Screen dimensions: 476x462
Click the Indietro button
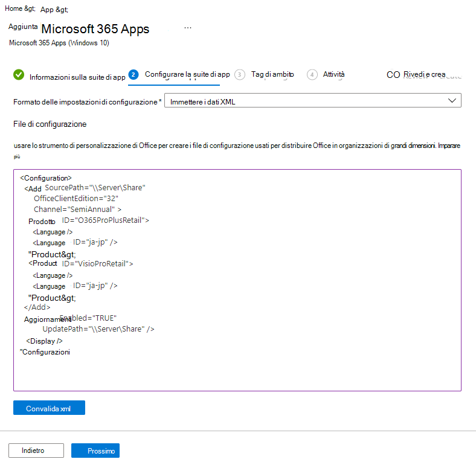36,451
